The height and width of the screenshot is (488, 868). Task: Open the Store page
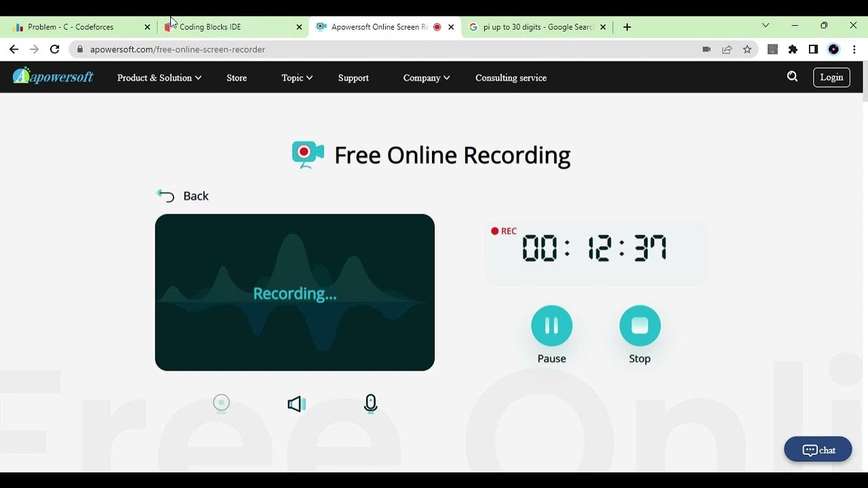click(237, 78)
